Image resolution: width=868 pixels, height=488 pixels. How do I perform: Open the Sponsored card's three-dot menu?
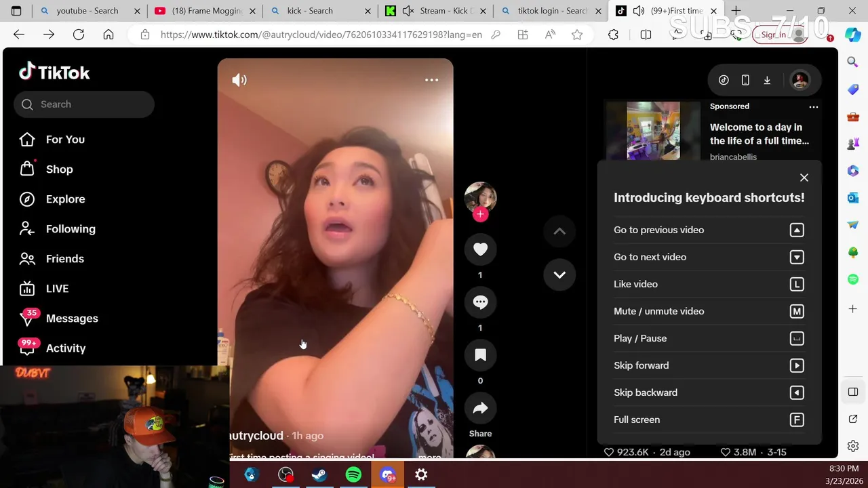(814, 106)
